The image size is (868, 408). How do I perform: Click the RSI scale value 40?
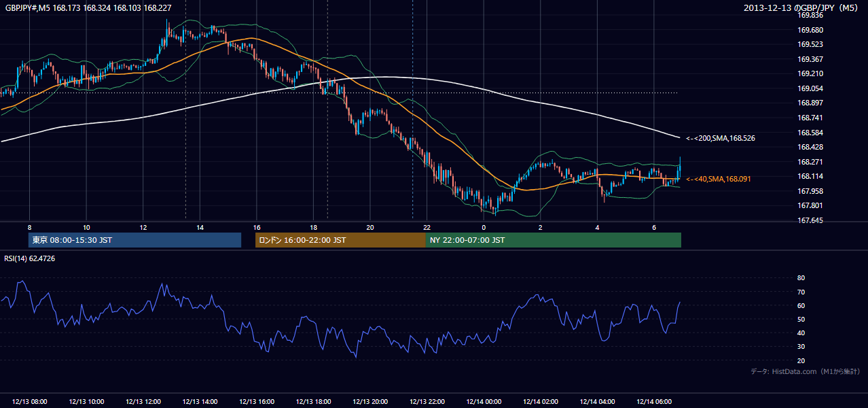pos(801,333)
